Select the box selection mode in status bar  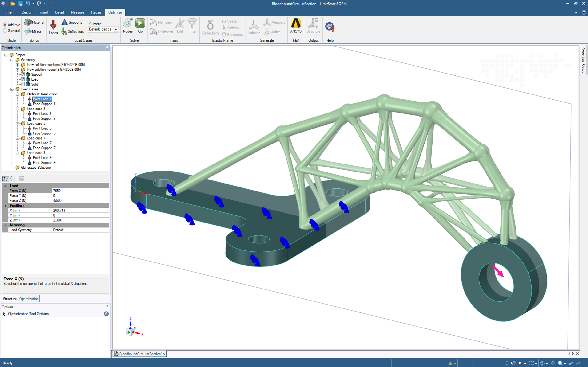[x=531, y=363]
